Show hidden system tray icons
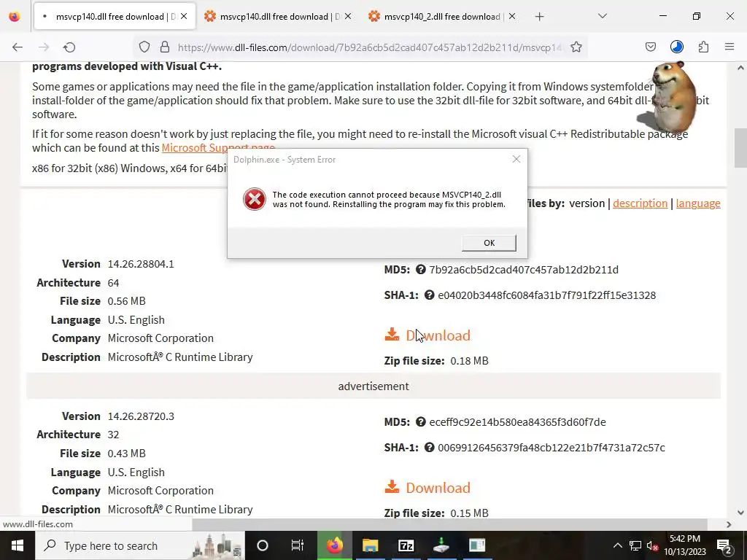 (617, 545)
